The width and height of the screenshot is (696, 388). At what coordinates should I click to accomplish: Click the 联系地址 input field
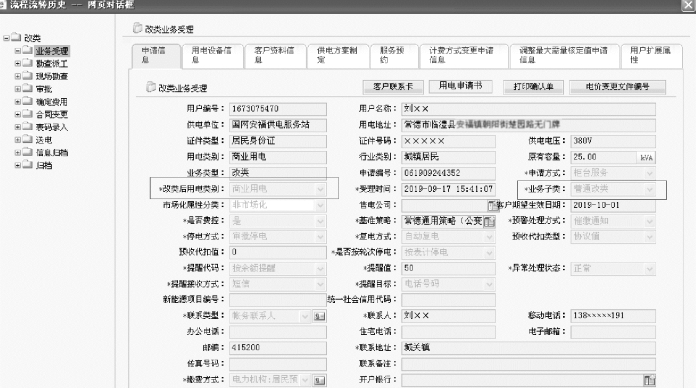(x=528, y=348)
